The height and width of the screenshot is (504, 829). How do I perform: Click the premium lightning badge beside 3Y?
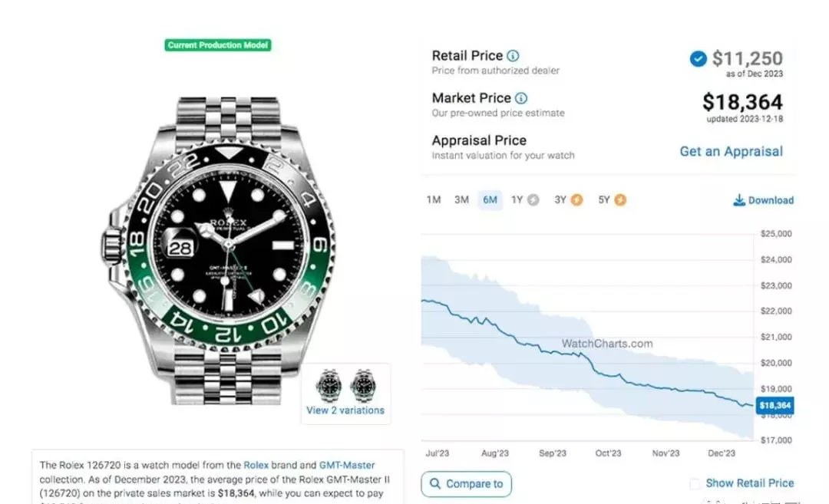(x=576, y=199)
